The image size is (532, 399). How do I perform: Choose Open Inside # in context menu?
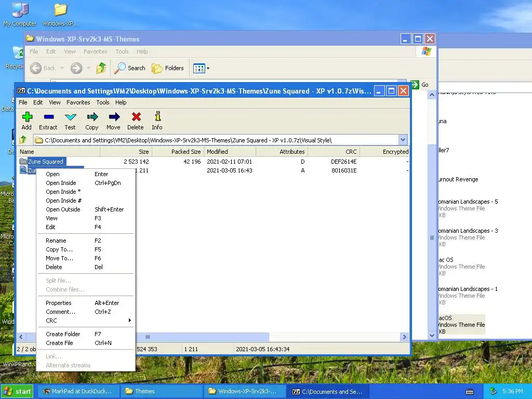(x=86, y=201)
